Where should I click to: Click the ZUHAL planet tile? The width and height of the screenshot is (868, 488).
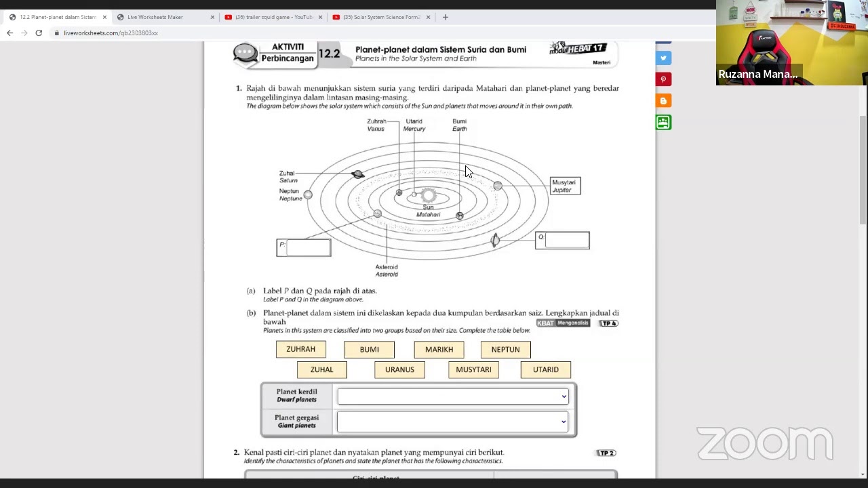(322, 369)
